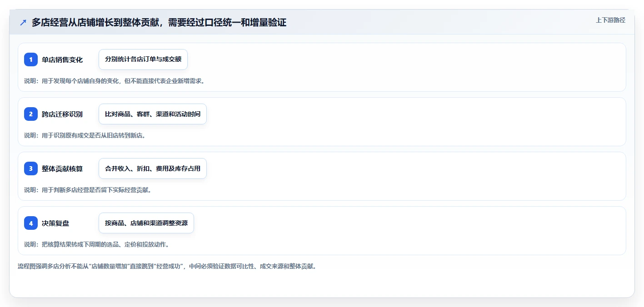Viewport: 644px width, 307px height.
Task: Click the heading 多店经营从店铺增长到整体贡献
Action: (x=159, y=22)
